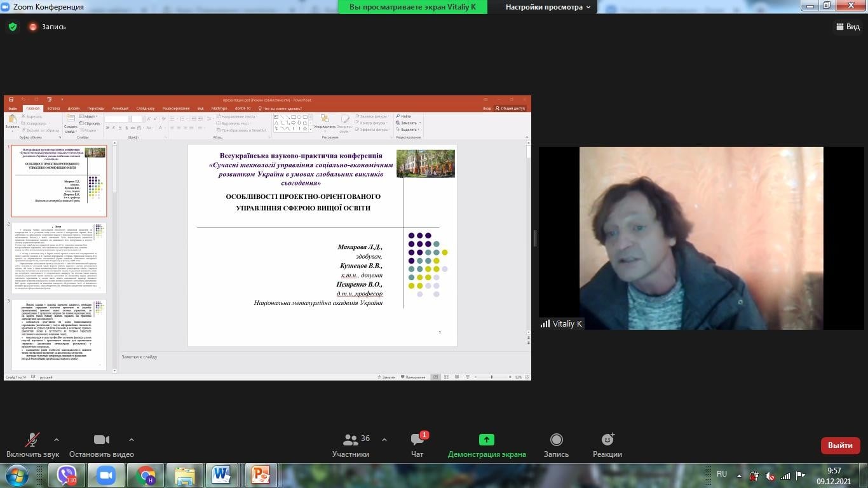Click the Windows Start button
This screenshot has height=488, width=868.
point(16,475)
